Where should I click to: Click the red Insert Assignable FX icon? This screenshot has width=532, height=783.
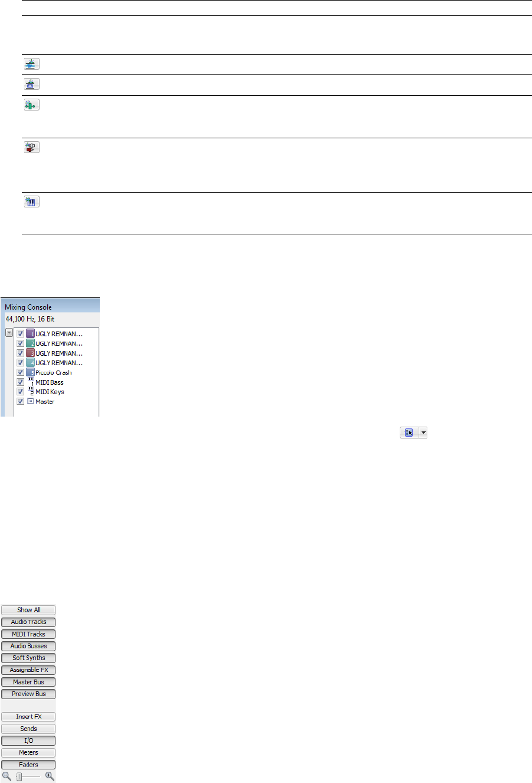pyautogui.click(x=31, y=147)
